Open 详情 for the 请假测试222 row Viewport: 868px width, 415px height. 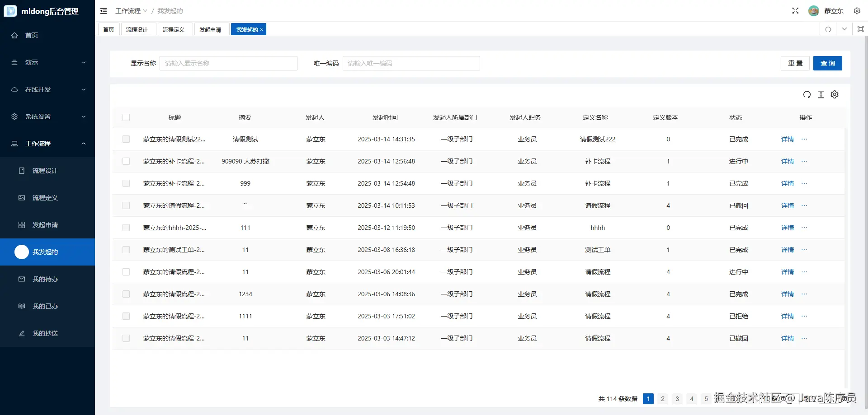[x=788, y=139]
